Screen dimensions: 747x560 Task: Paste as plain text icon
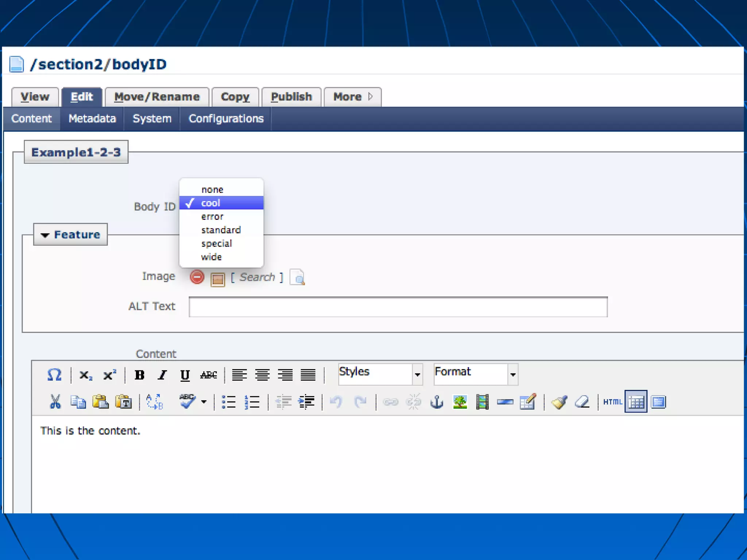click(123, 402)
